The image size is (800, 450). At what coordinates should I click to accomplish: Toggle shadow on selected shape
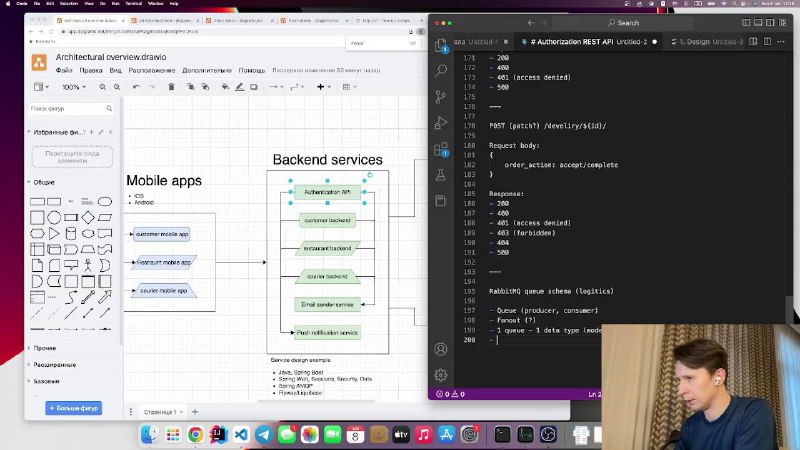254,87
